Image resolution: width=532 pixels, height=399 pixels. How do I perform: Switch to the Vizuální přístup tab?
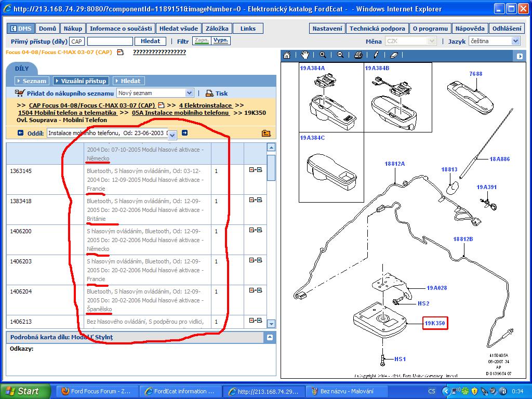tap(81, 81)
